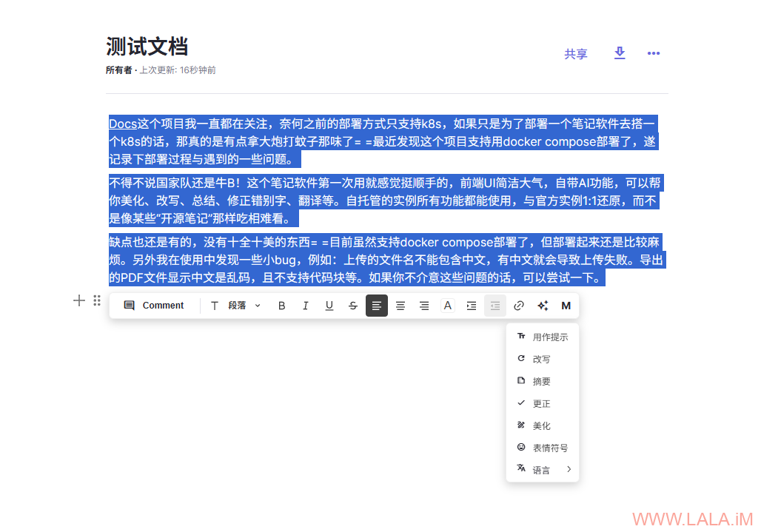Image resolution: width=761 pixels, height=532 pixels.
Task: Click the Comment button in toolbar
Action: (154, 306)
